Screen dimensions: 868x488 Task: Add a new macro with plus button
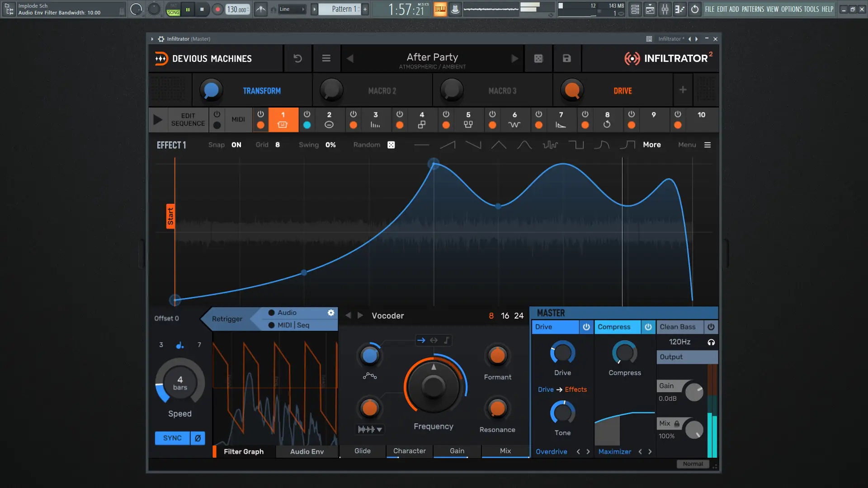pyautogui.click(x=683, y=90)
